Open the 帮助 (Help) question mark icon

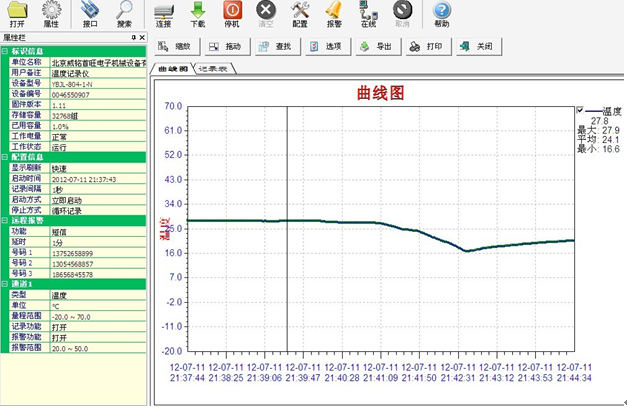pos(441,14)
